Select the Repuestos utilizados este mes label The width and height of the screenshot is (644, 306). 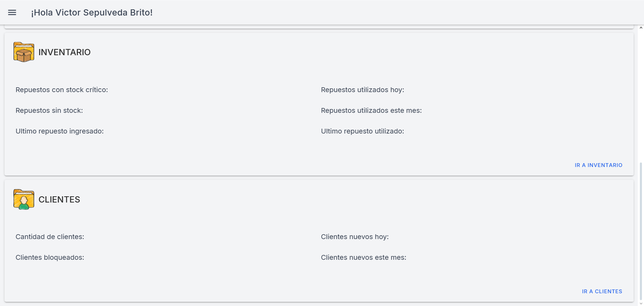click(371, 110)
